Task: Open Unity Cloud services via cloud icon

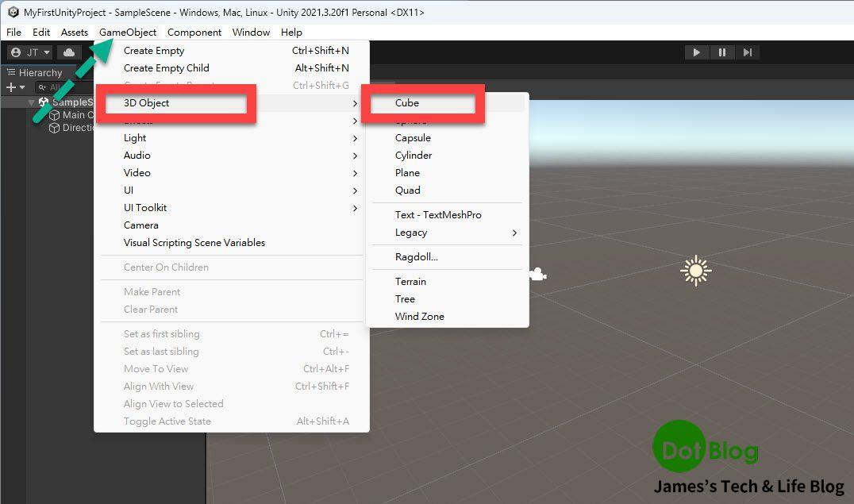Action: (68, 52)
